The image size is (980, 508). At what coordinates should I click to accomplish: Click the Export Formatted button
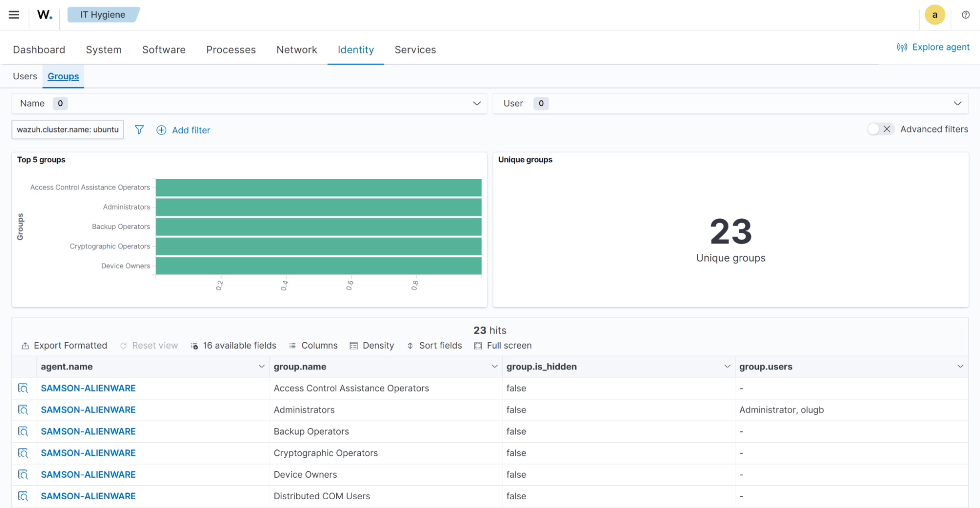(x=64, y=345)
